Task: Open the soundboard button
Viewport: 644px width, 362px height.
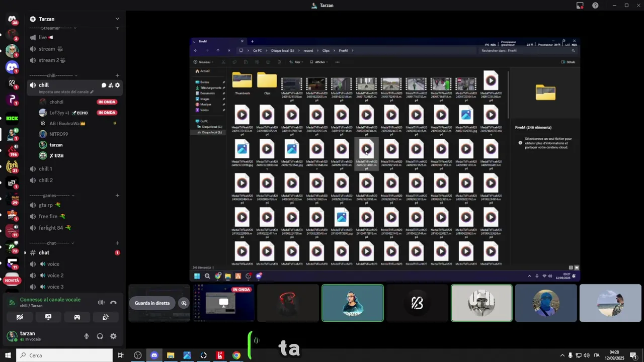Action: click(106, 317)
